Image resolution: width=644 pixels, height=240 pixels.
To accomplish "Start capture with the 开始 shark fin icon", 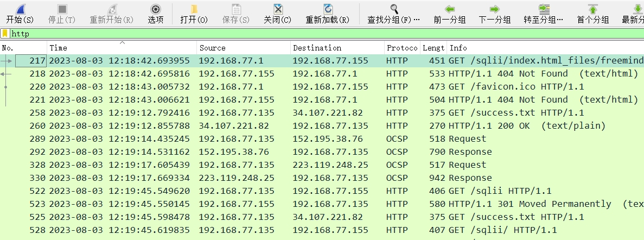I will 20,9.
